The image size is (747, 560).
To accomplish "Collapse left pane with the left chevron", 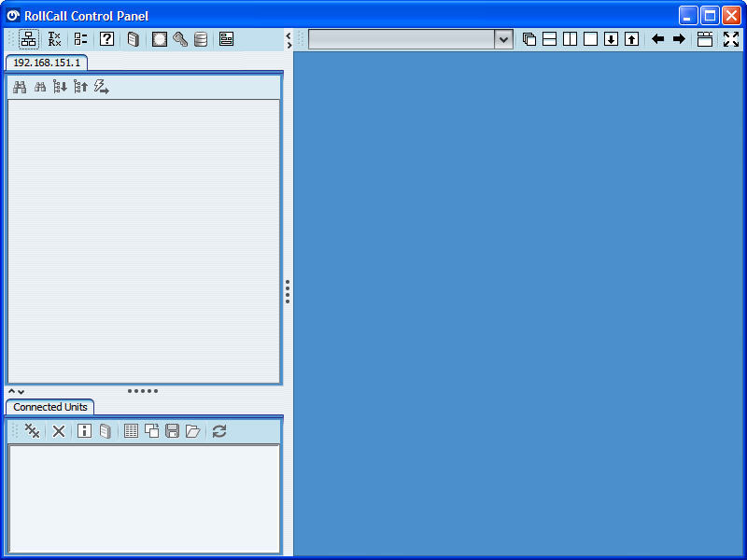I will pos(289,35).
